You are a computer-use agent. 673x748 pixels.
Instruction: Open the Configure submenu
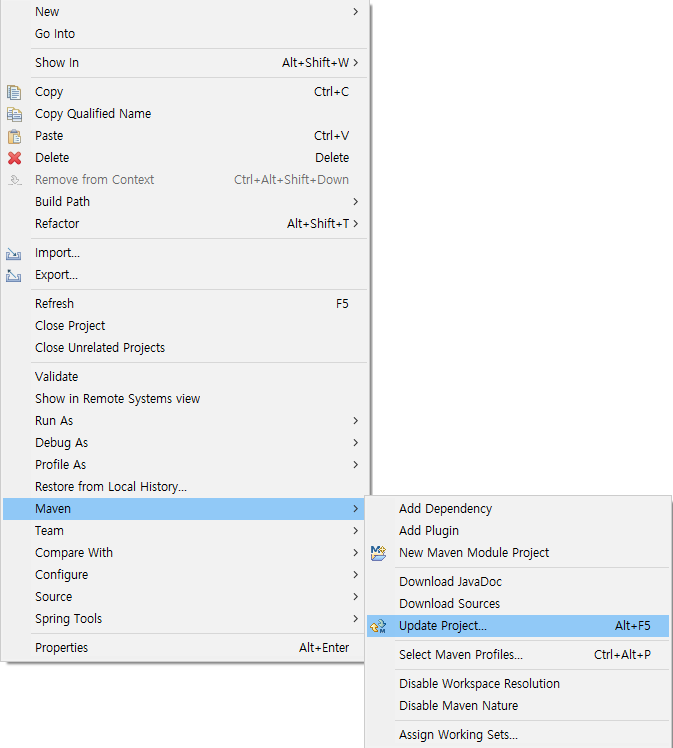tap(184, 575)
